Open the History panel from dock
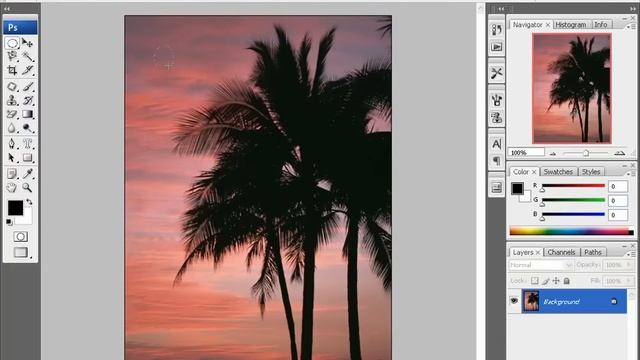The width and height of the screenshot is (640, 360). pos(496,30)
